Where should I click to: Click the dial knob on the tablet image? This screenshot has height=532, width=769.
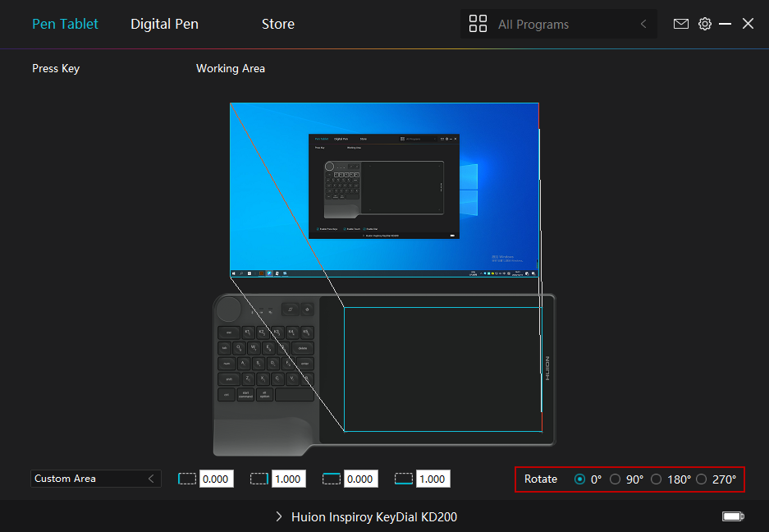(x=229, y=310)
